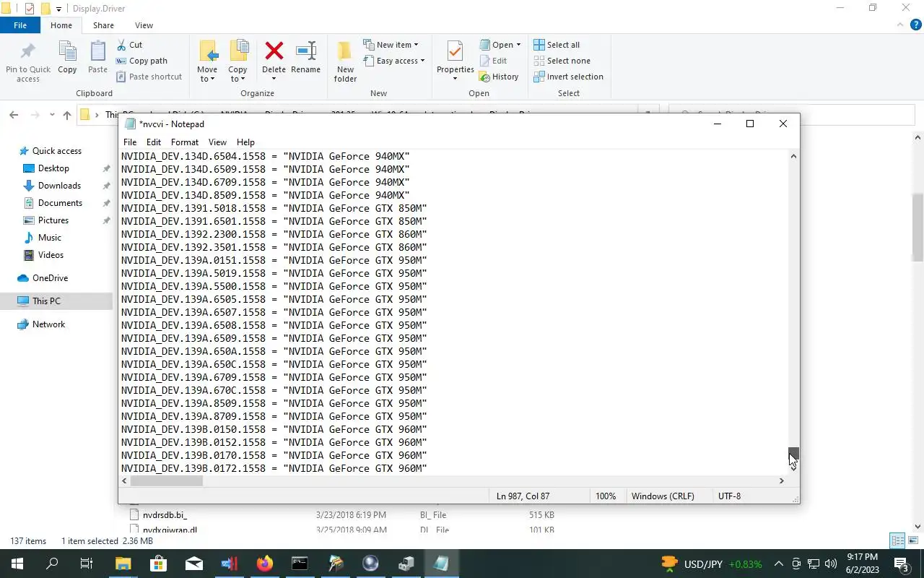924x578 pixels.
Task: Click Windows Start button
Action: tap(16, 564)
